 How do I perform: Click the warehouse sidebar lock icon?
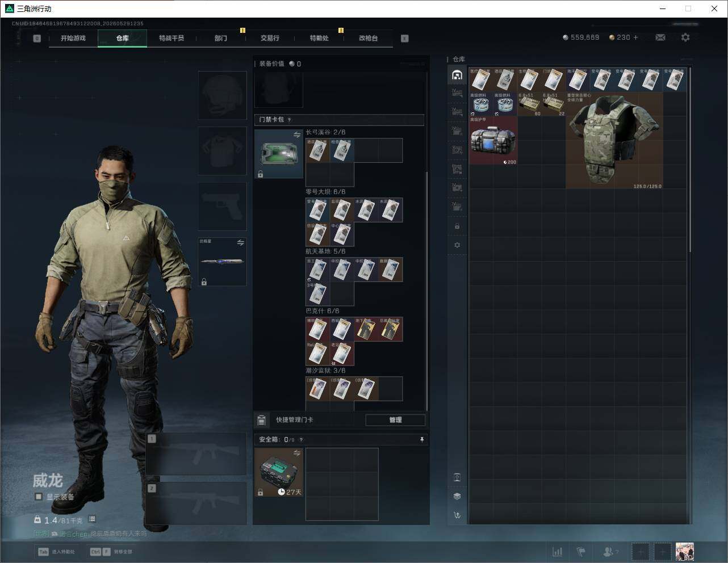click(x=457, y=226)
